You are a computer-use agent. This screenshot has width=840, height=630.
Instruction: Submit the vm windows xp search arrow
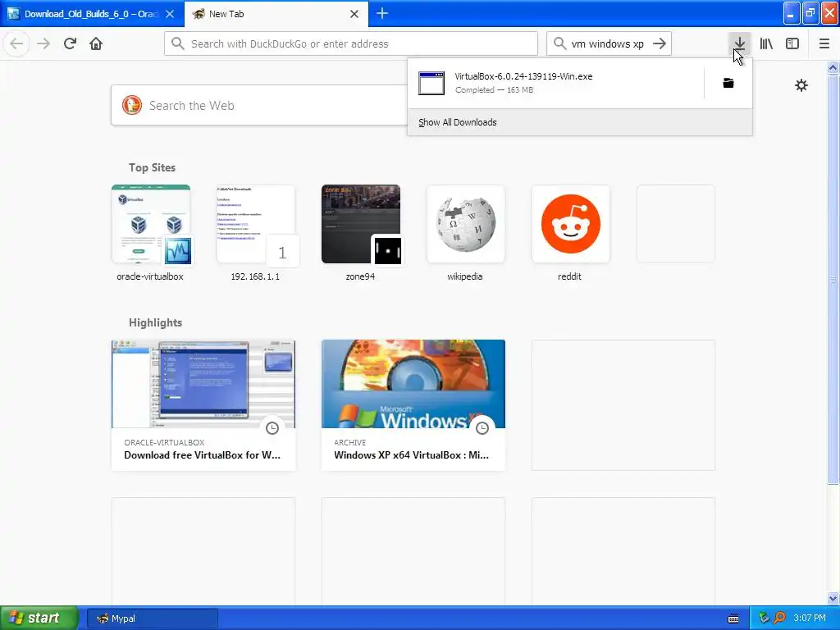pos(660,43)
